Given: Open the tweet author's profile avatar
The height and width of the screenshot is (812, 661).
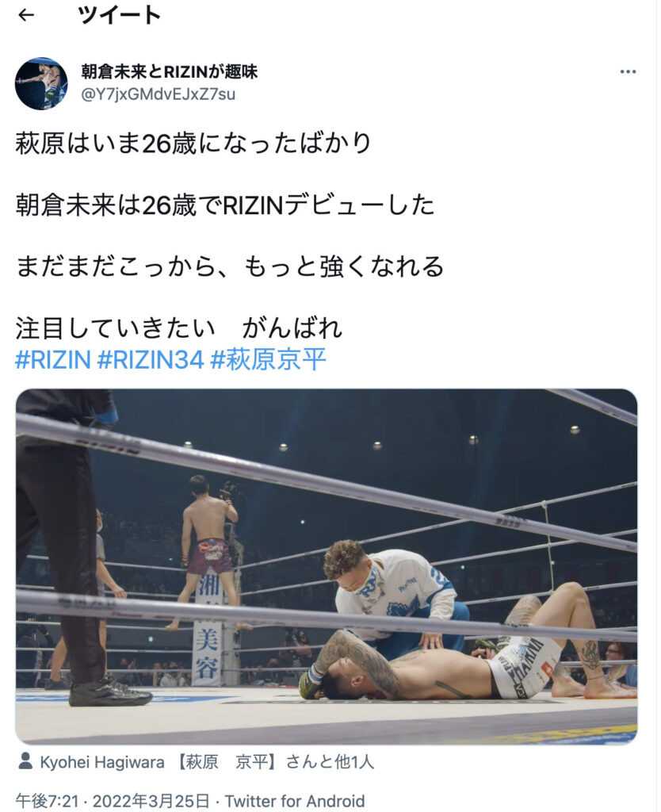Looking at the screenshot, I should pos(41,83).
